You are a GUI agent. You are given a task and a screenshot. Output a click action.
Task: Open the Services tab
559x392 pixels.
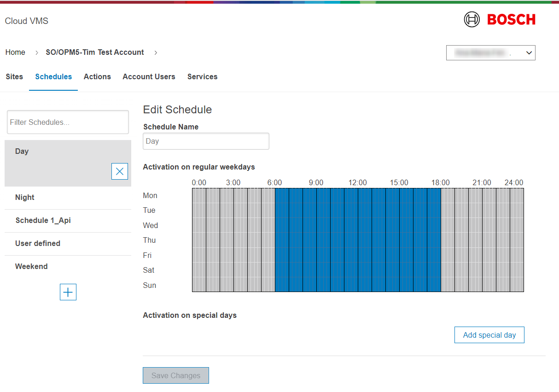202,77
